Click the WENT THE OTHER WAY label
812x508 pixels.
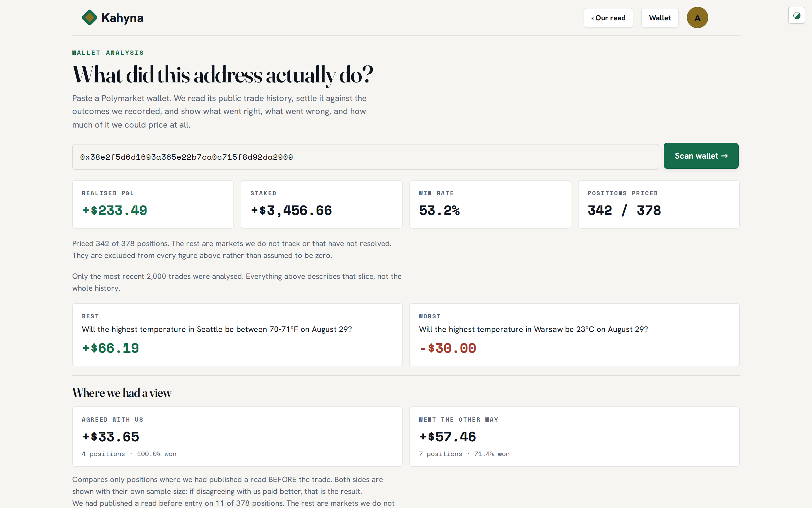coord(458,420)
